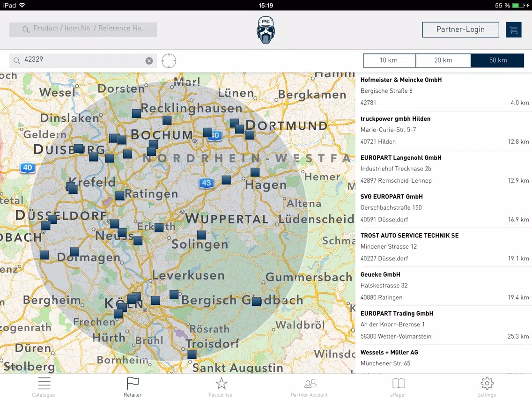Focus the Product / Item No. search field
Viewport: 532px width, 399px height.
click(83, 30)
